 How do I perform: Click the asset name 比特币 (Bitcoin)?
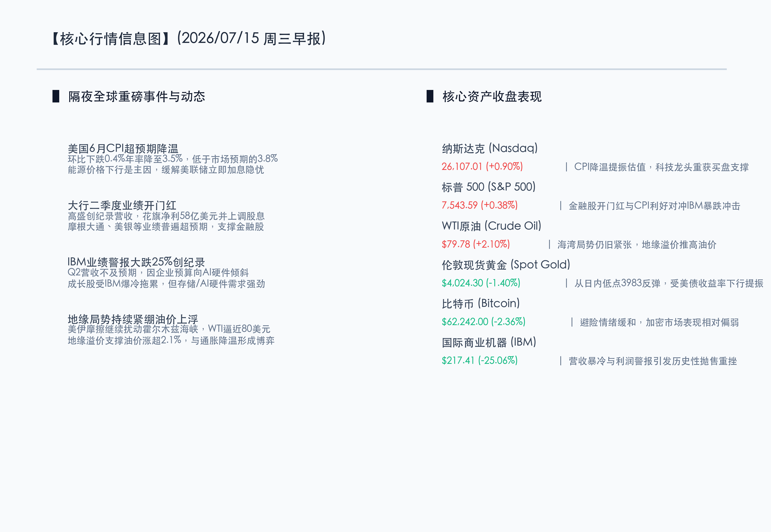point(481,303)
